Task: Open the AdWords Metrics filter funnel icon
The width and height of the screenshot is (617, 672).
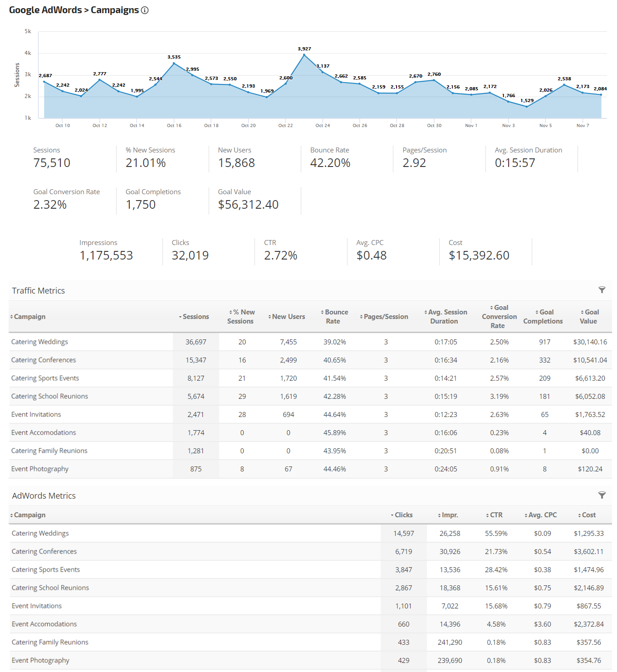Action: click(x=602, y=495)
